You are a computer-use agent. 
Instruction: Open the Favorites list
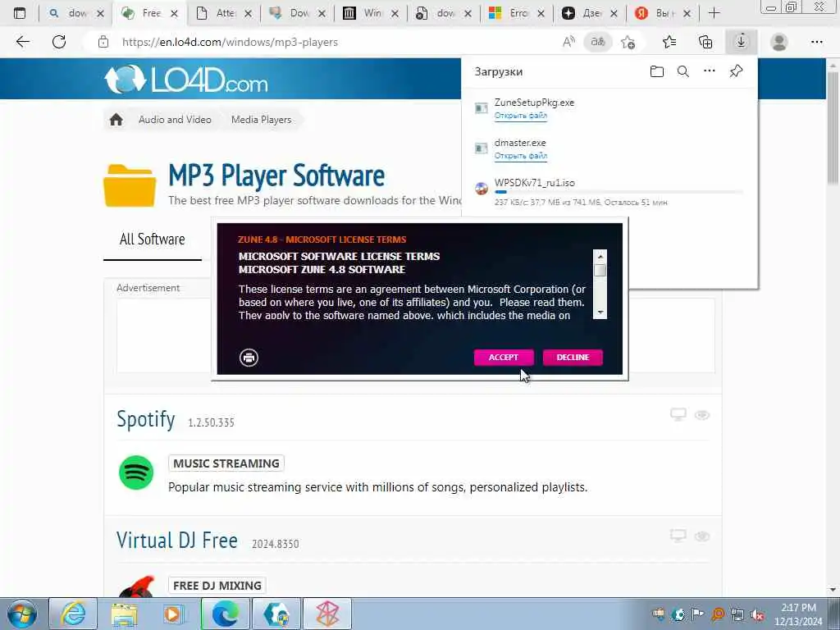click(669, 42)
